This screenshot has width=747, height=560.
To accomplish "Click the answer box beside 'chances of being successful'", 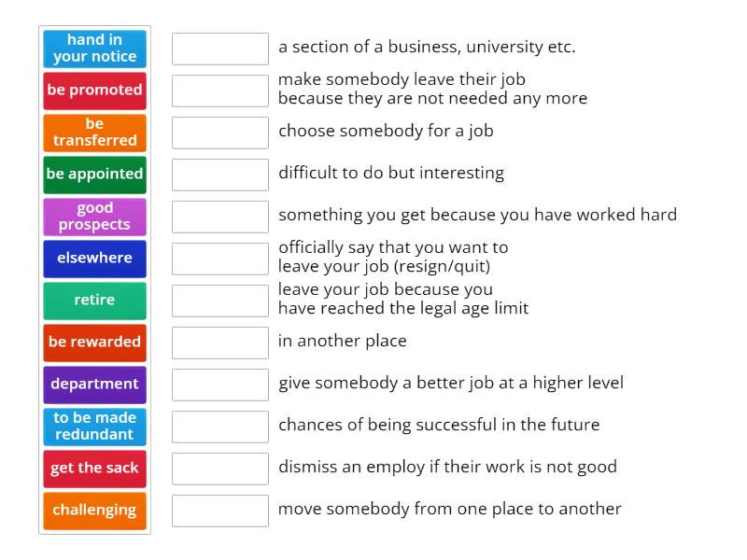I will (x=219, y=425).
